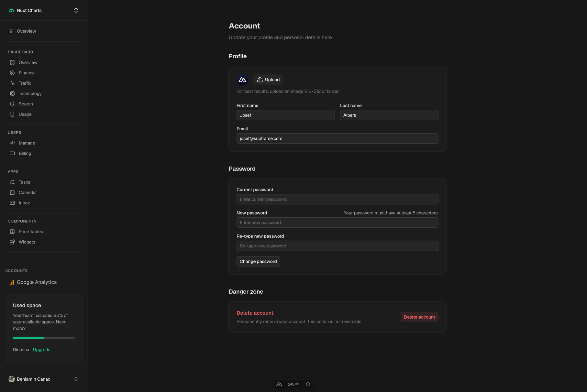Screen dimensions: 587x392
Task: Click the Upgrade link in Used space
Action: (42, 350)
